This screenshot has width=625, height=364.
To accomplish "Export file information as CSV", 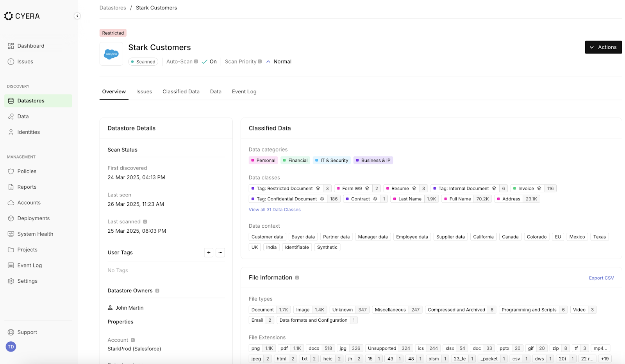I will (x=601, y=278).
